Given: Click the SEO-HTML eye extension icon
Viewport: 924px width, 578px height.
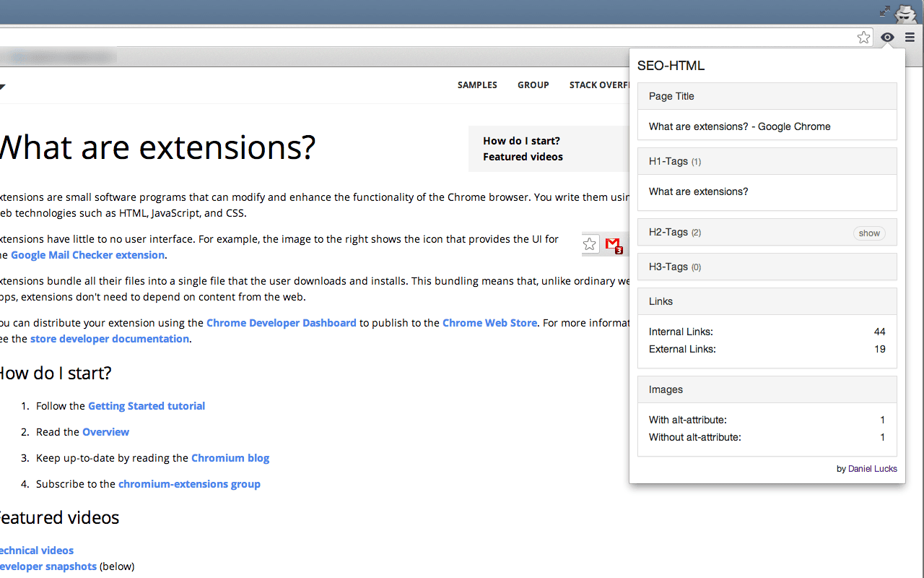Looking at the screenshot, I should click(888, 38).
